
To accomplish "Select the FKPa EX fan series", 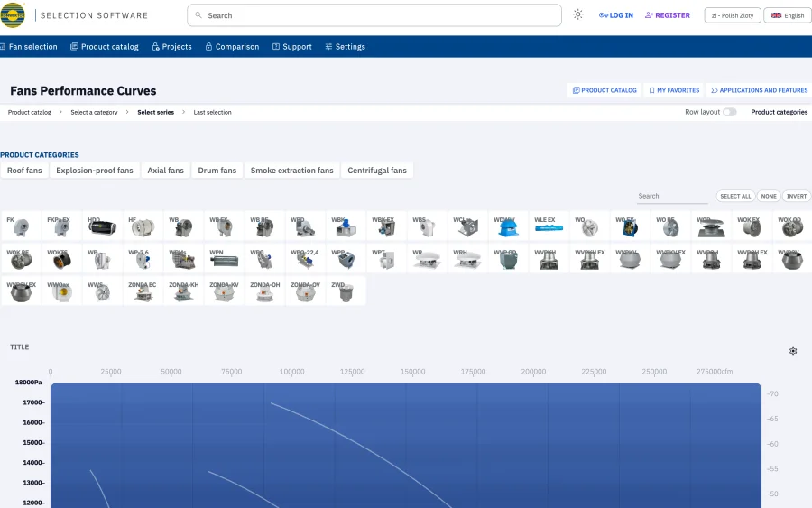I will 61,226.
